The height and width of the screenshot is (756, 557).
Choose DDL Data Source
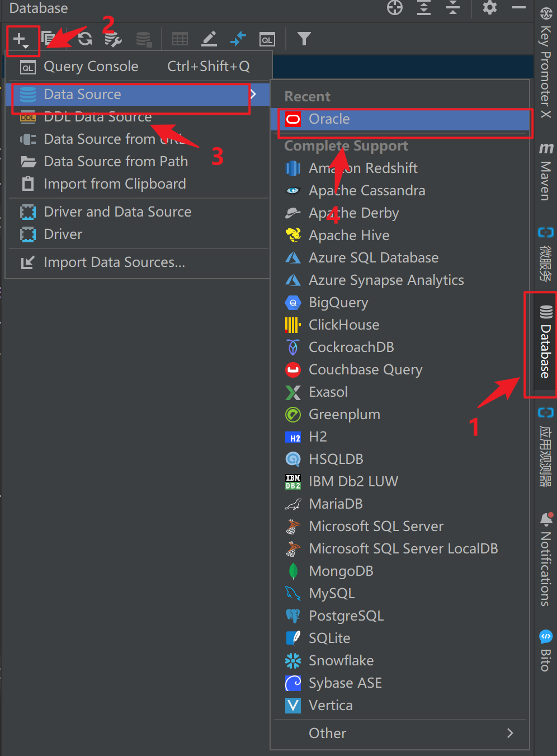tap(138, 117)
